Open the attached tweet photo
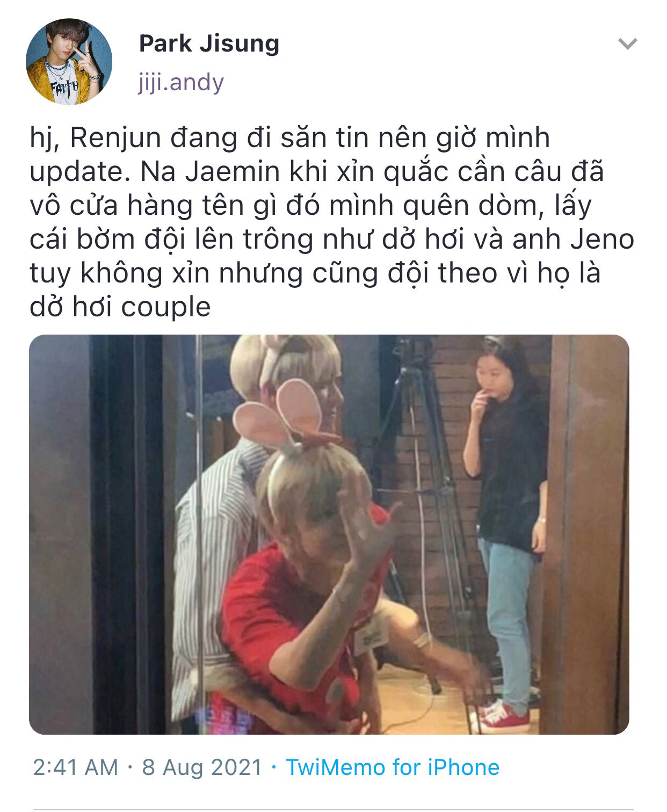Screen dimensions: 667x812 pos(329,534)
